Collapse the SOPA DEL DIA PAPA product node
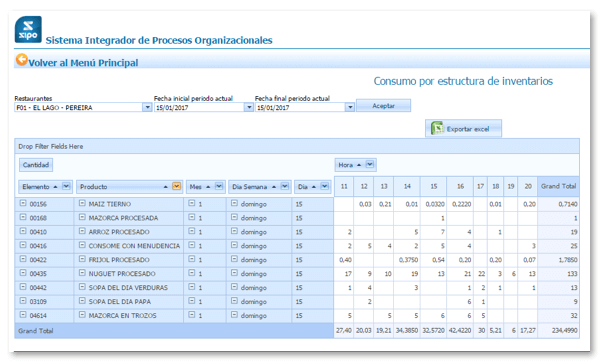This screenshot has width=600, height=363. pos(82,301)
